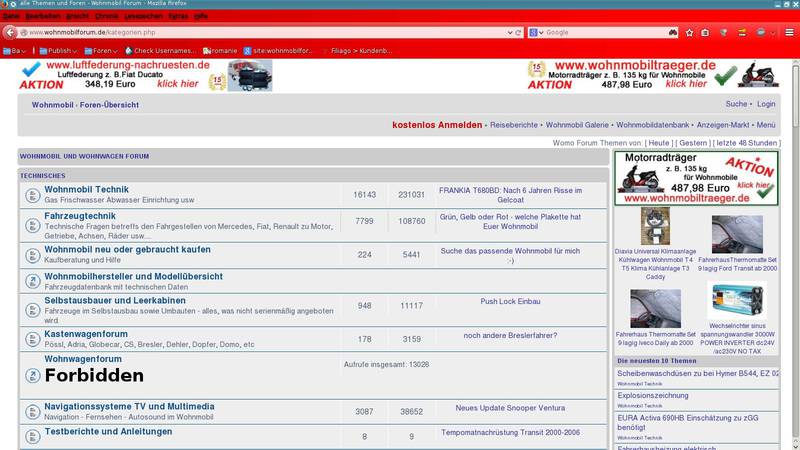Click the Login link
Viewport: 800px width, 450px height.
(x=766, y=104)
